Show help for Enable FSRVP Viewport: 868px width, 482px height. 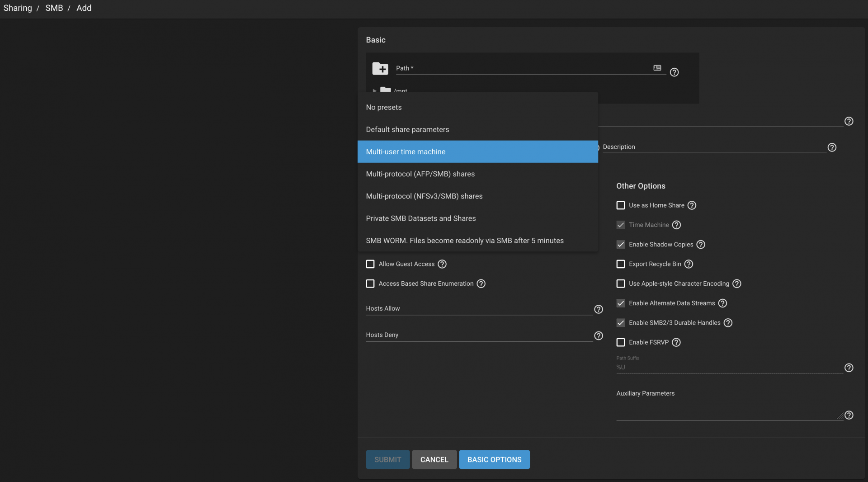pyautogui.click(x=676, y=342)
